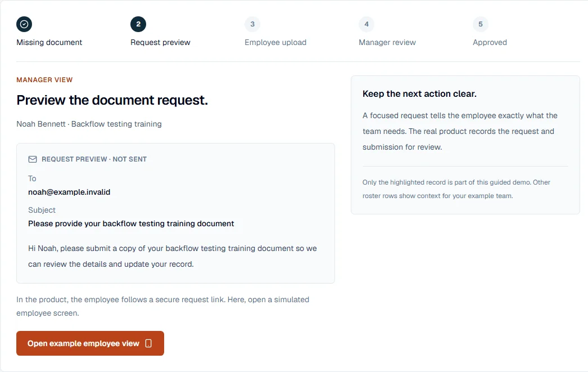The width and height of the screenshot is (588, 372).
Task: Go to the Employee upload step label
Action: click(275, 42)
